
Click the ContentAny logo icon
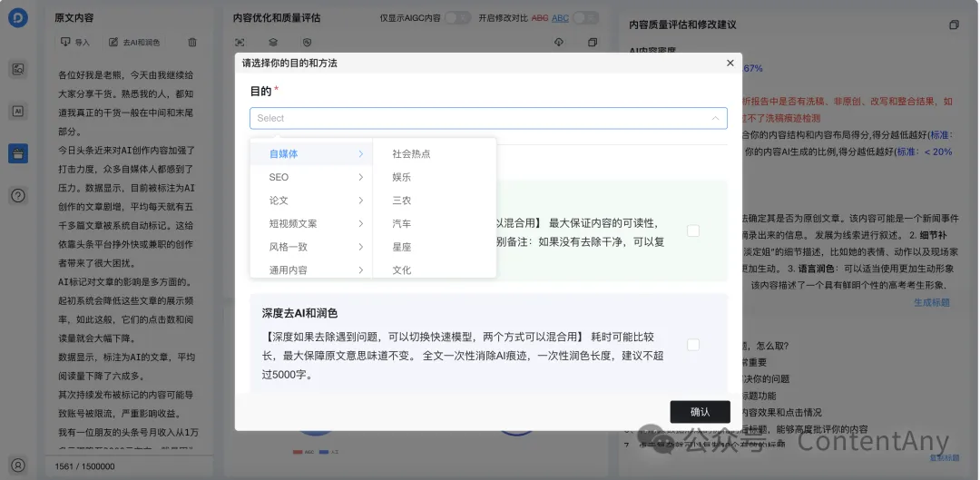[18, 19]
